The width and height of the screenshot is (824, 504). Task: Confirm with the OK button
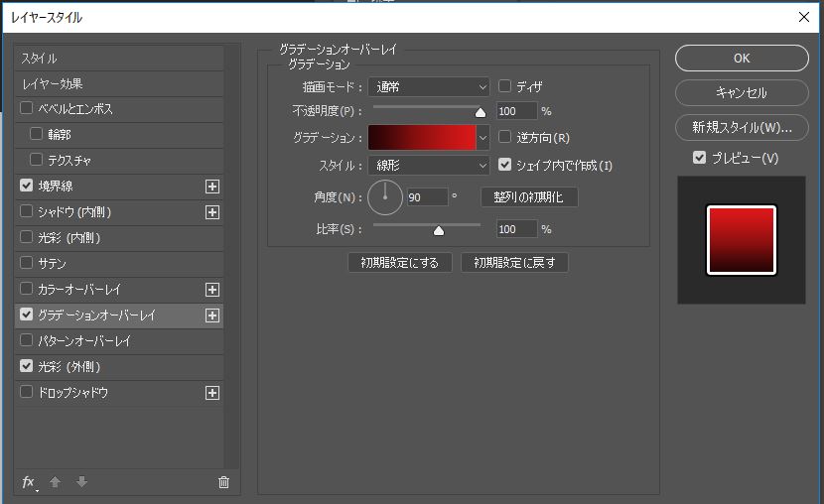point(742,58)
